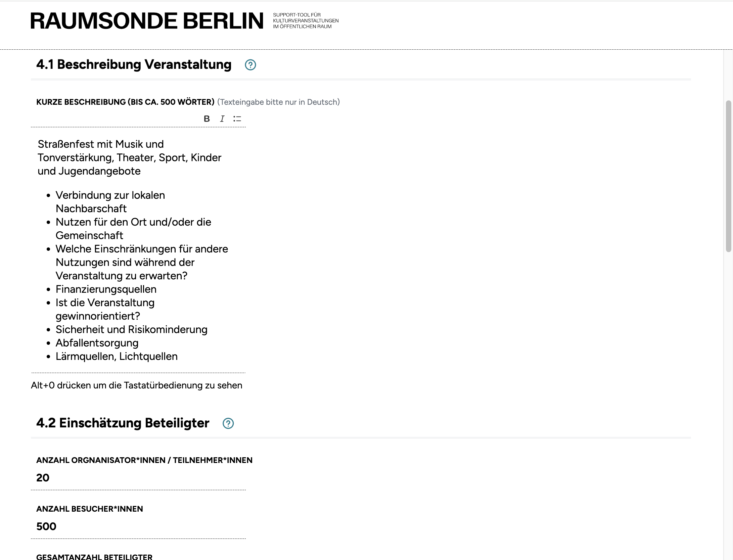Image resolution: width=733 pixels, height=560 pixels.
Task: Click the Gesamtanzahl Beteiligter label
Action: [x=94, y=557]
